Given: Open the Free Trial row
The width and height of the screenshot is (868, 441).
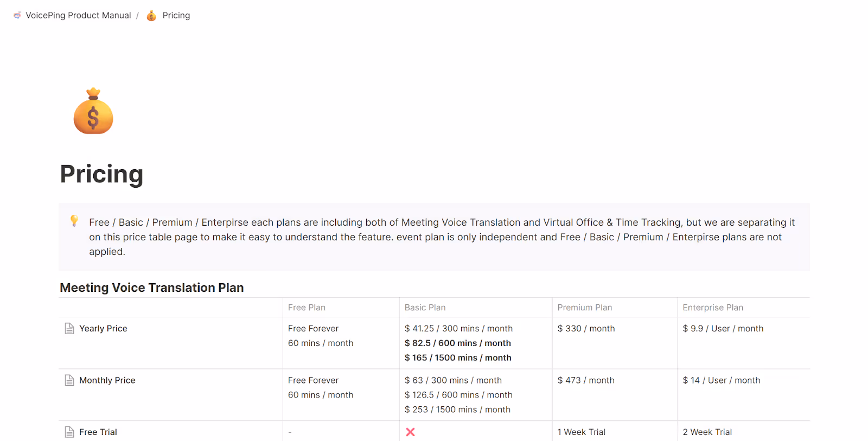Looking at the screenshot, I should point(98,432).
